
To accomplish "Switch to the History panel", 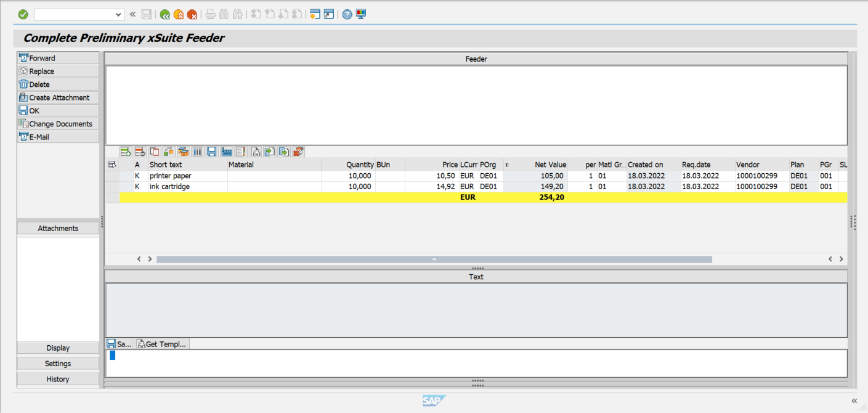I will point(58,378).
